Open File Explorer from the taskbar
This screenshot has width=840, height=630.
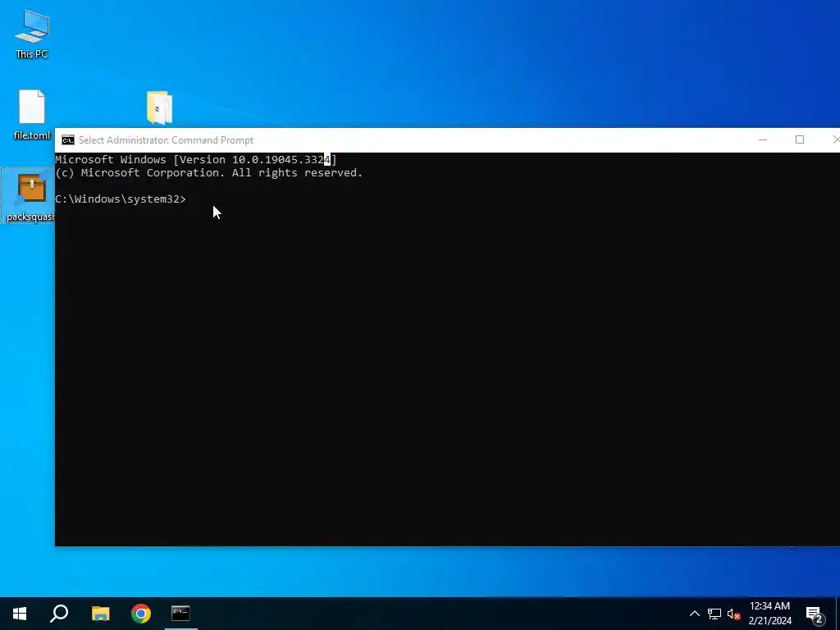coord(100,614)
